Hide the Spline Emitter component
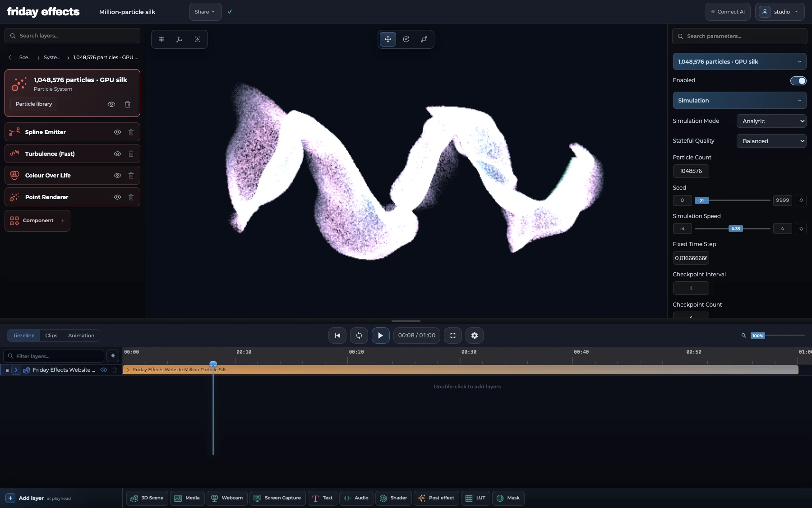Viewport: 812px width, 508px height. click(117, 132)
